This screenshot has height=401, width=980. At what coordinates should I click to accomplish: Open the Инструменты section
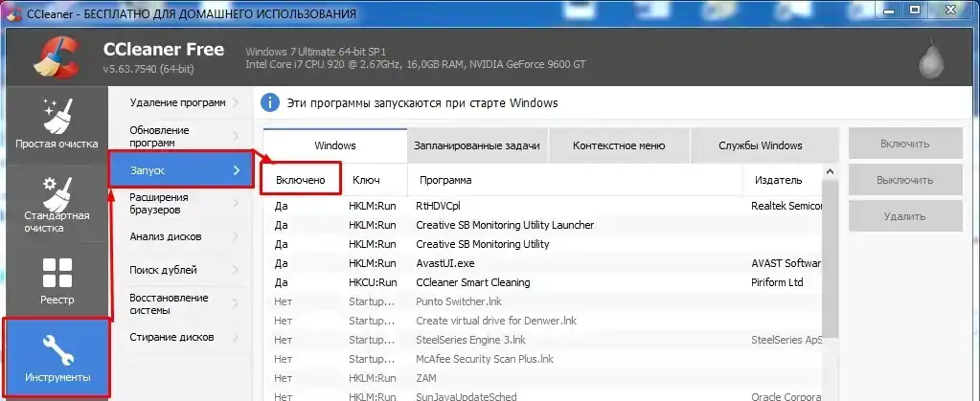click(57, 358)
